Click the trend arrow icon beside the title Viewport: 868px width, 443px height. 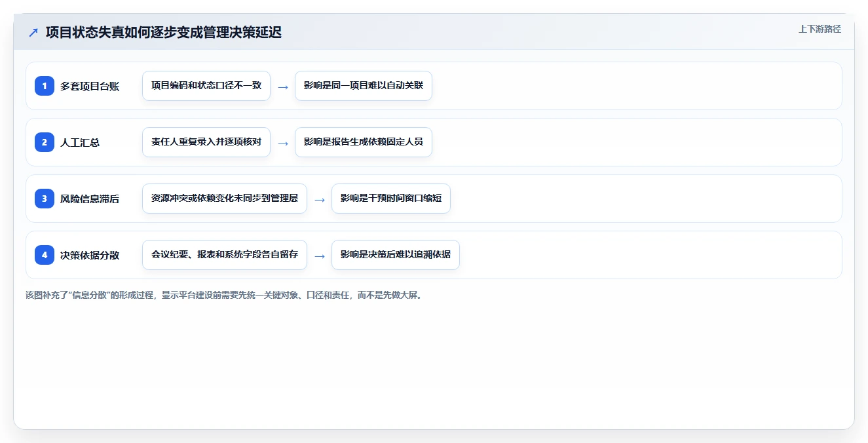point(33,33)
